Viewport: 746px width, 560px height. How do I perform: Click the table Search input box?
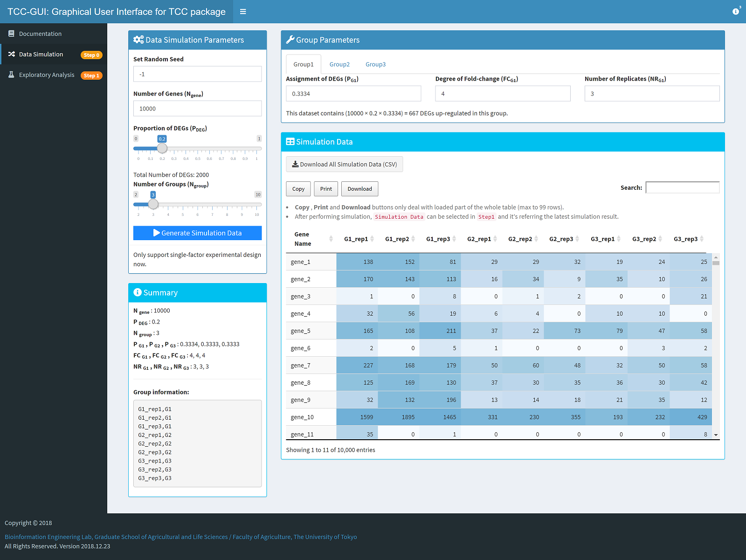click(x=683, y=187)
